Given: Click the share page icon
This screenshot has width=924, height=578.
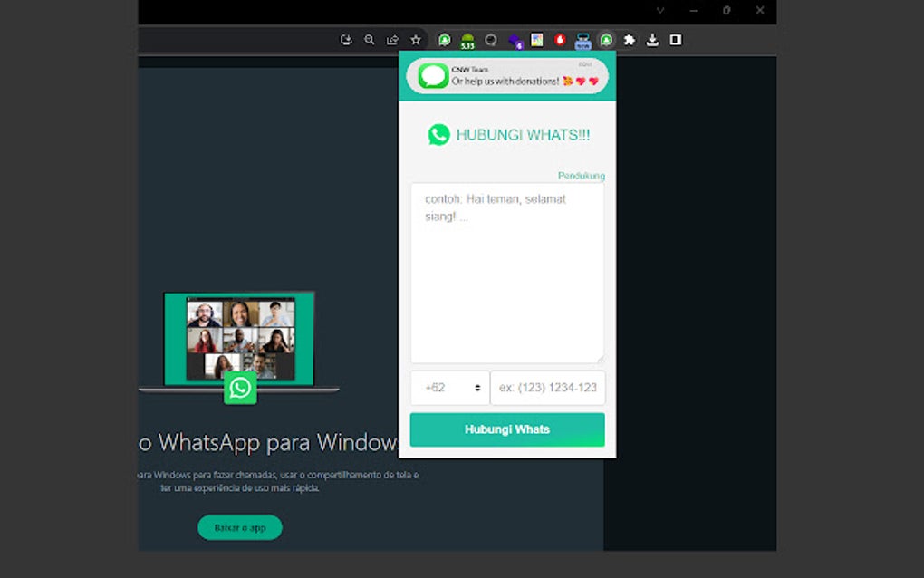Looking at the screenshot, I should tap(392, 40).
